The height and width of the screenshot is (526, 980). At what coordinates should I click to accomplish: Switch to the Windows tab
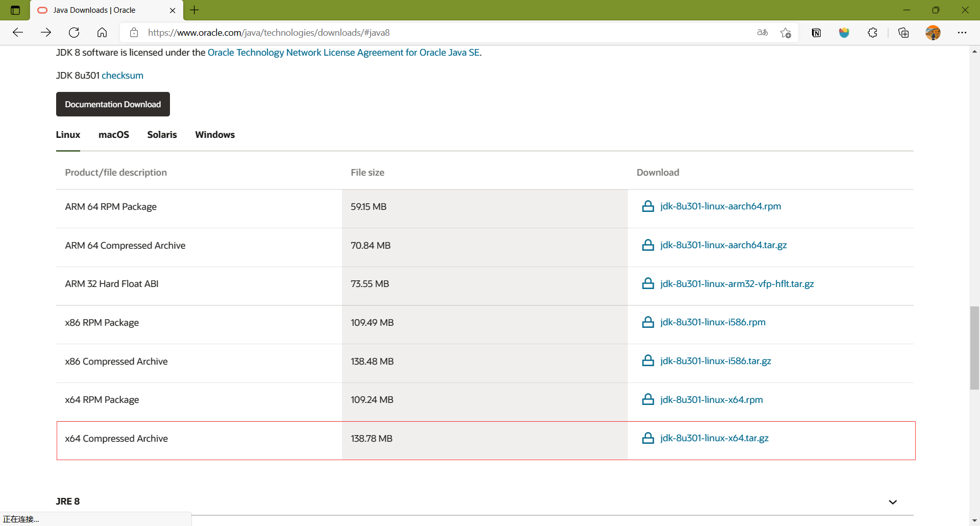pyautogui.click(x=215, y=135)
